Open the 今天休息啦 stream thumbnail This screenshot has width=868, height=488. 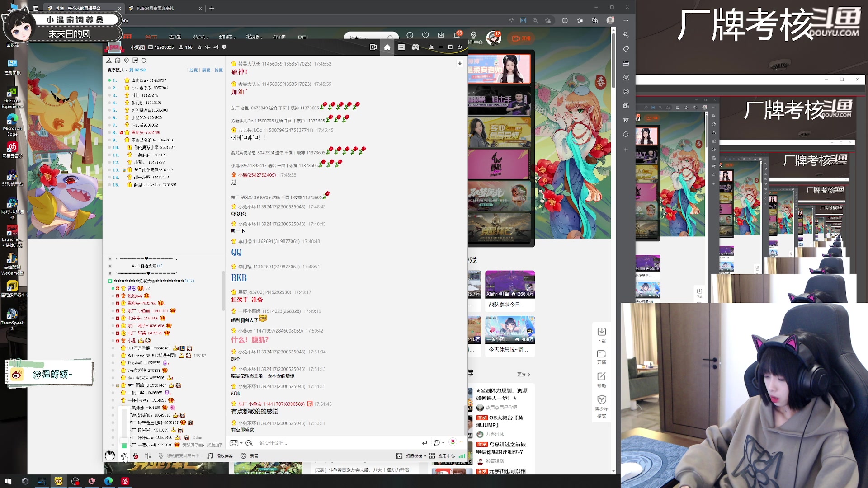510,329
